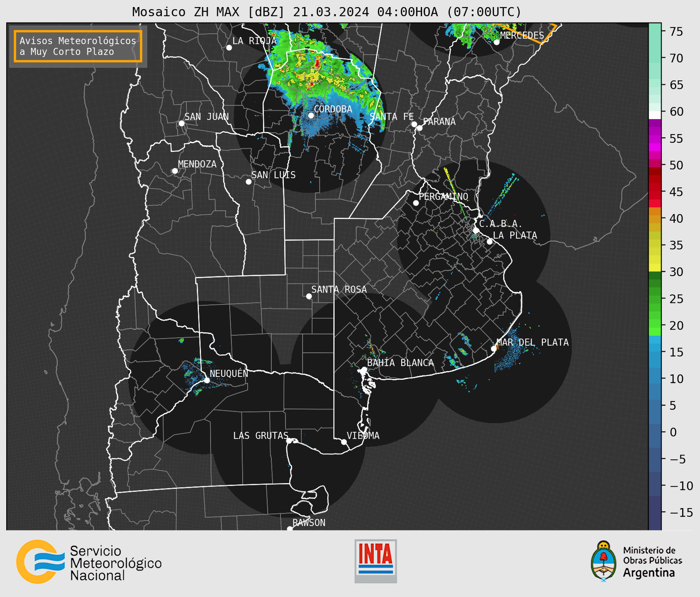Image resolution: width=700 pixels, height=597 pixels.
Task: Click the 30 value on the dBZ scale
Action: [676, 272]
